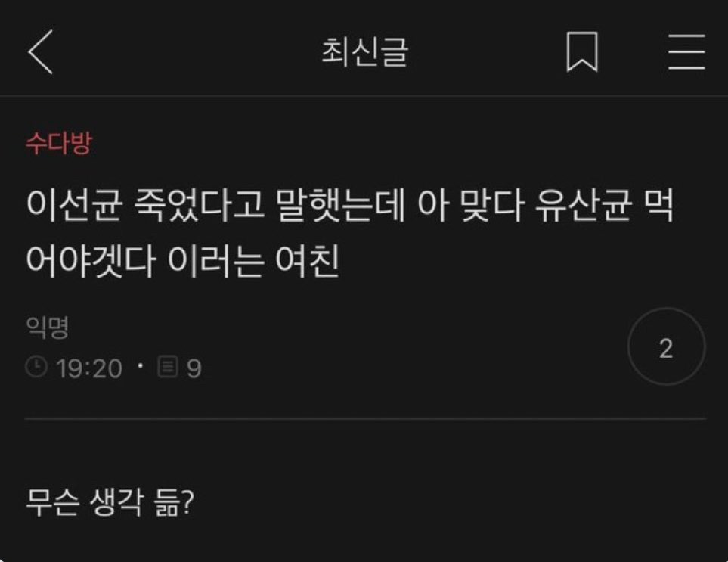Image resolution: width=728 pixels, height=562 pixels.
Task: Tap the word 유산균 in the title
Action: (x=584, y=205)
